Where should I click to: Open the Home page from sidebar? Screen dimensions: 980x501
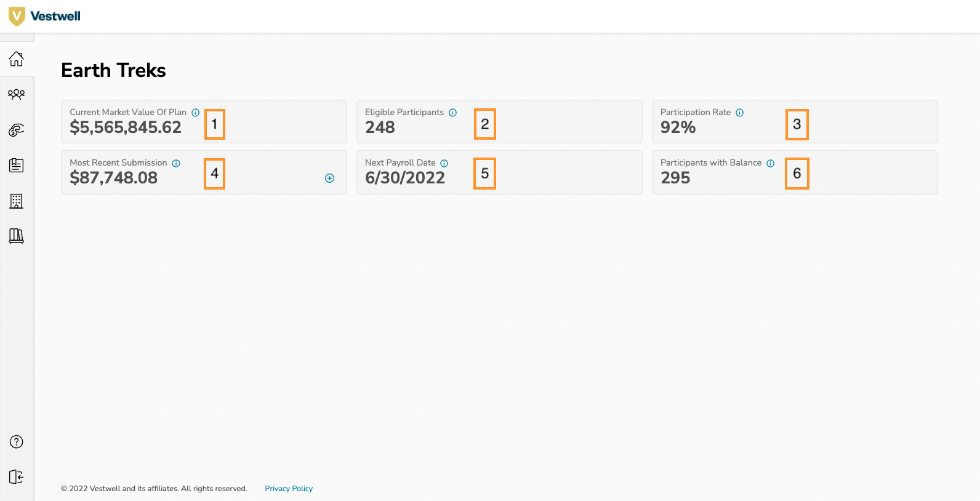point(17,59)
